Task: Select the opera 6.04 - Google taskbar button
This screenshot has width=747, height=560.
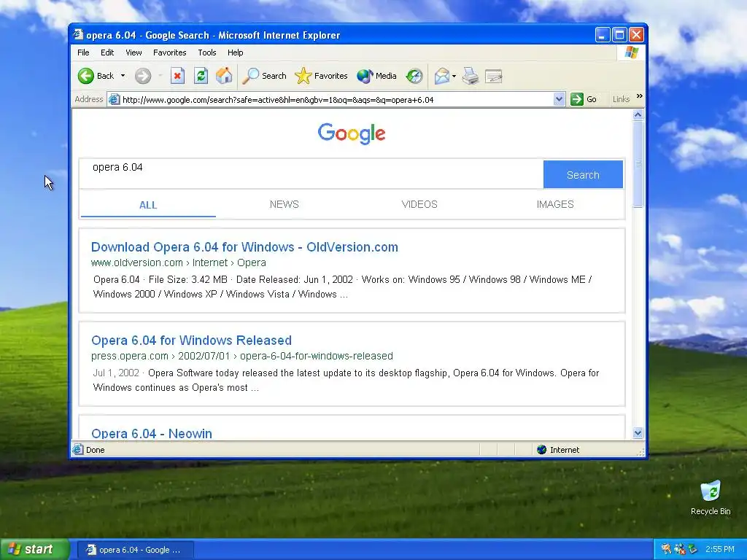Action: pyautogui.click(x=135, y=550)
